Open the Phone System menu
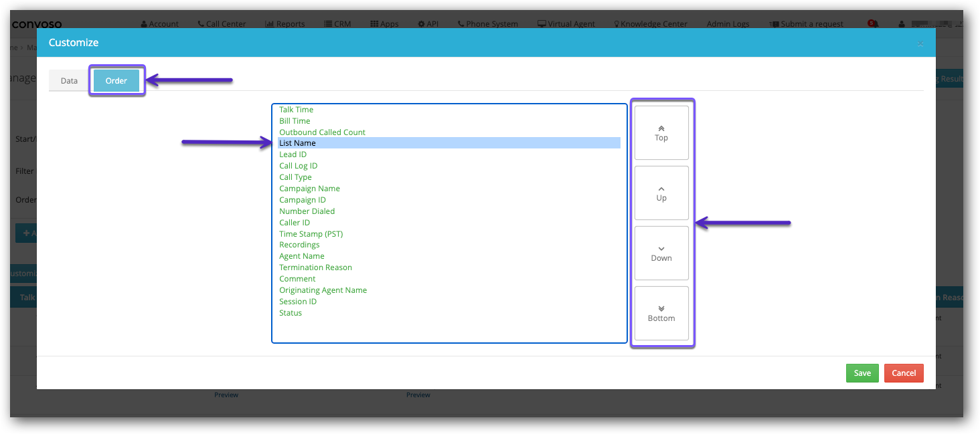 [x=488, y=24]
